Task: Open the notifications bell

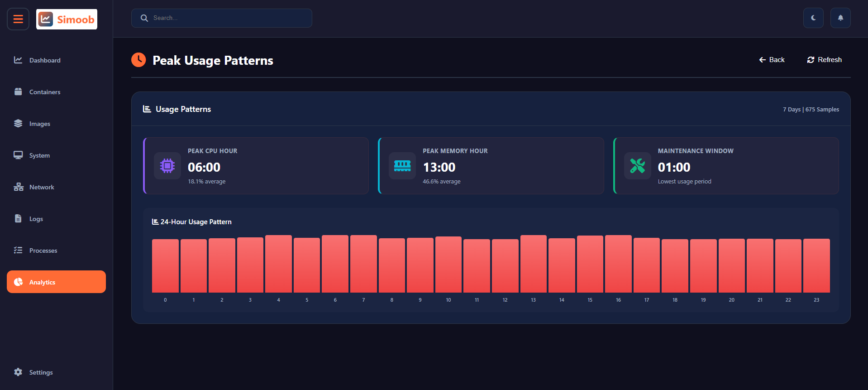Action: point(840,18)
